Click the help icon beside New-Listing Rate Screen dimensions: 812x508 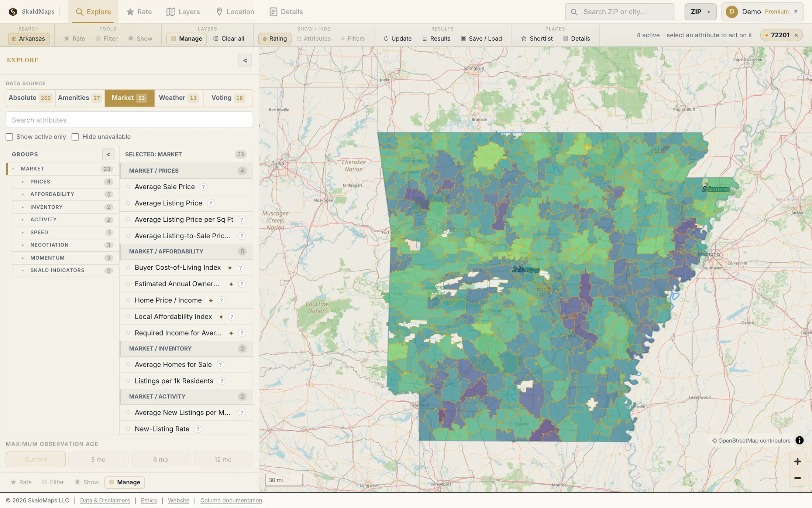click(x=198, y=429)
